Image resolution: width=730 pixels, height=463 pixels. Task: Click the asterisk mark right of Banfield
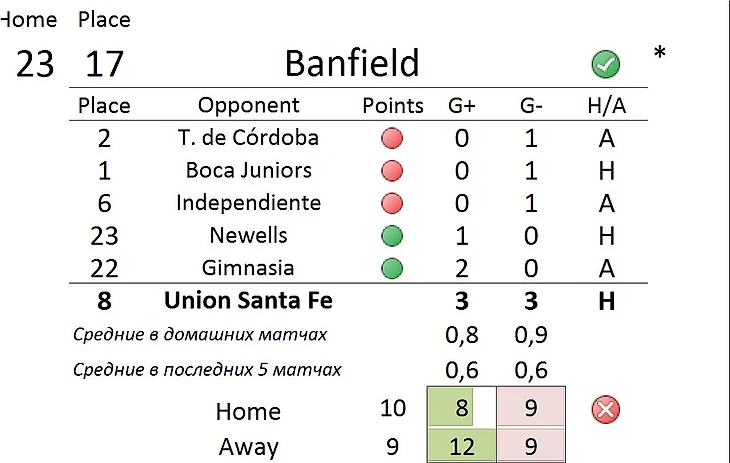point(659,53)
